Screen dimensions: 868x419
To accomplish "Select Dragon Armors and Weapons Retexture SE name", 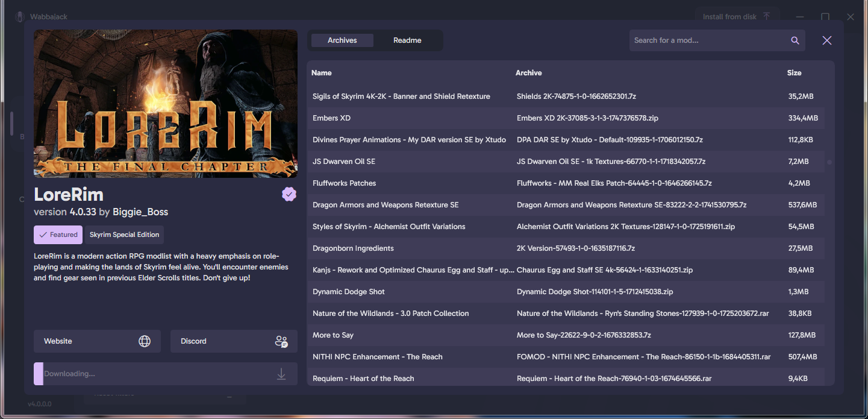I will [x=386, y=205].
